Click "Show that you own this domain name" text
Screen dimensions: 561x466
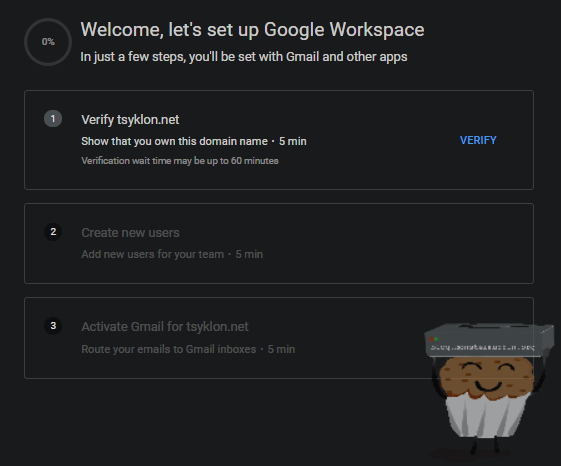pyautogui.click(x=174, y=141)
